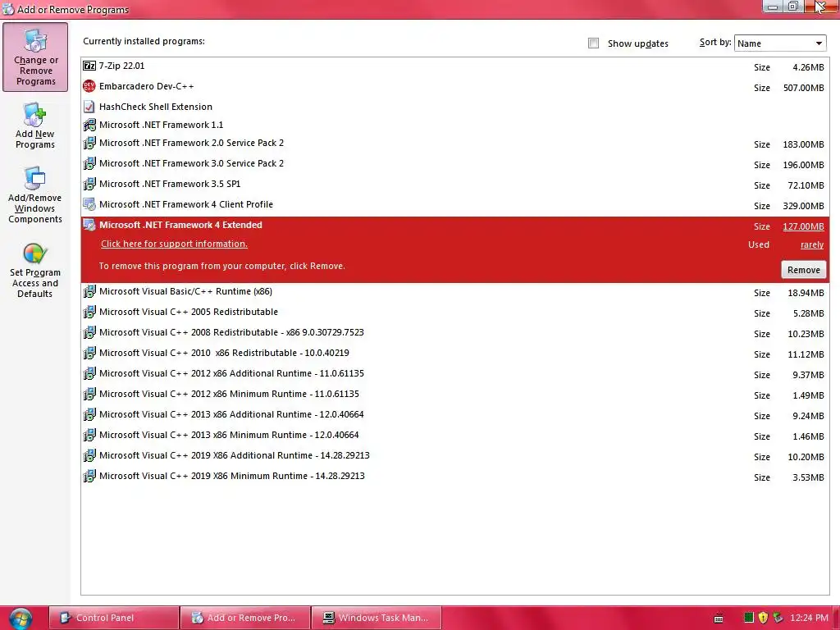Select Visual C++ 2010 x86 Redistributable 10.0.40219

[x=454, y=354]
